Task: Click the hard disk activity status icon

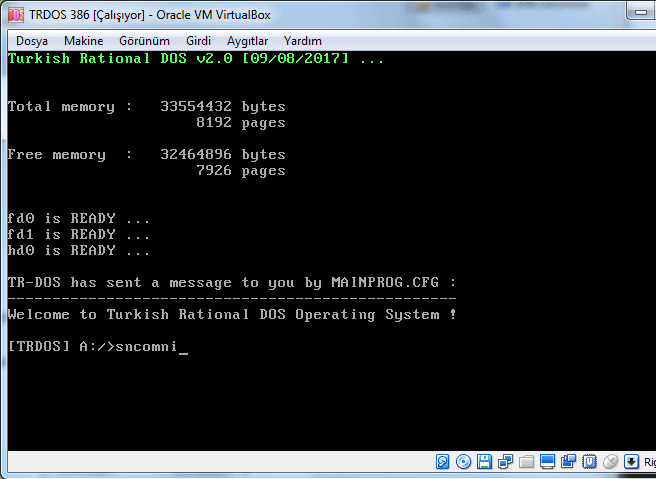Action: coord(443,462)
